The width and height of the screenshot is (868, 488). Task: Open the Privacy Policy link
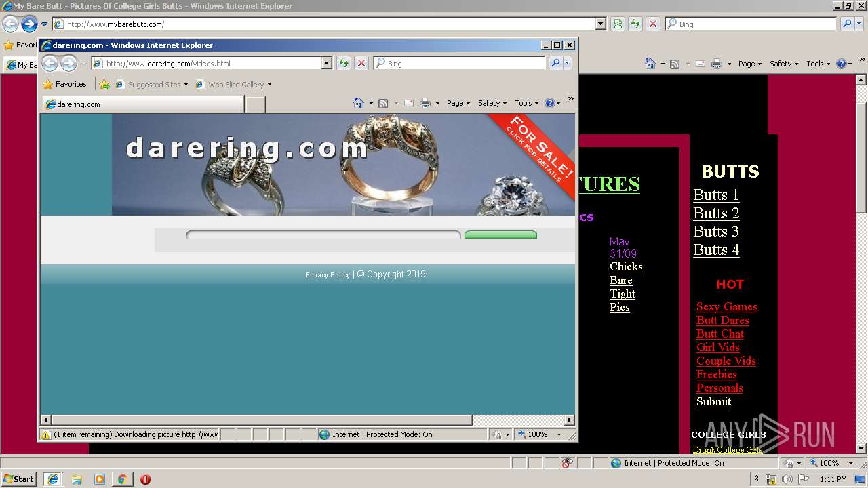[328, 274]
